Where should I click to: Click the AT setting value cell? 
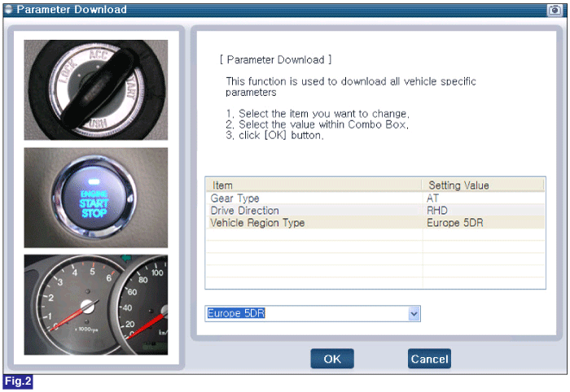pos(484,198)
